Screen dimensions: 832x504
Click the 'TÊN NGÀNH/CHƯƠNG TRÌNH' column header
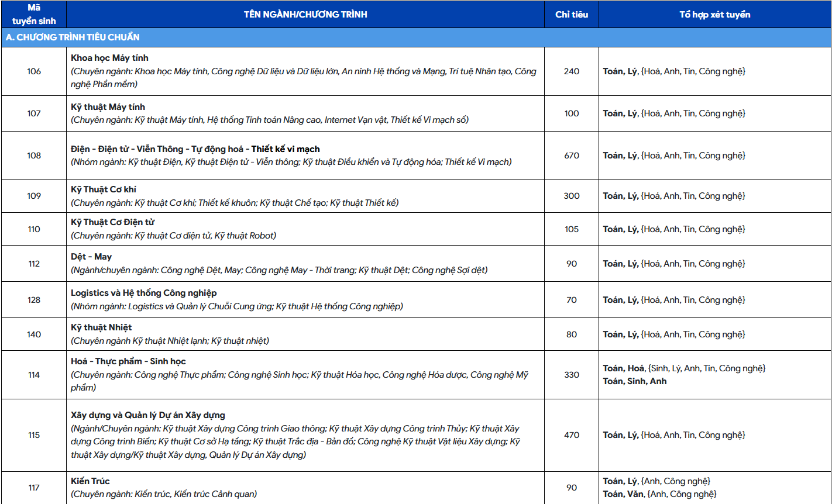305,14
